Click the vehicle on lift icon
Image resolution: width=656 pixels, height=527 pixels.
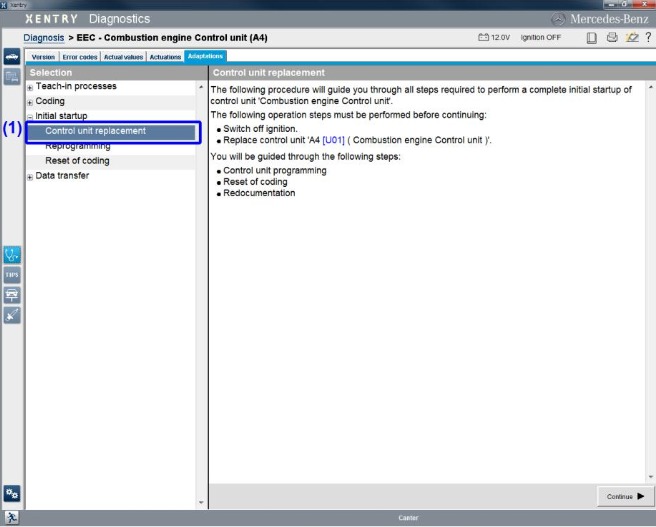click(12, 295)
